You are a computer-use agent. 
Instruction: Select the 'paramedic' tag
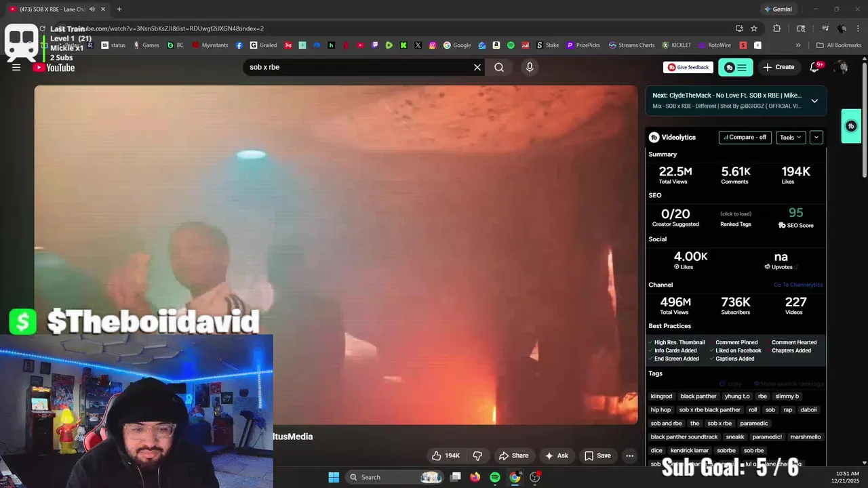point(754,423)
